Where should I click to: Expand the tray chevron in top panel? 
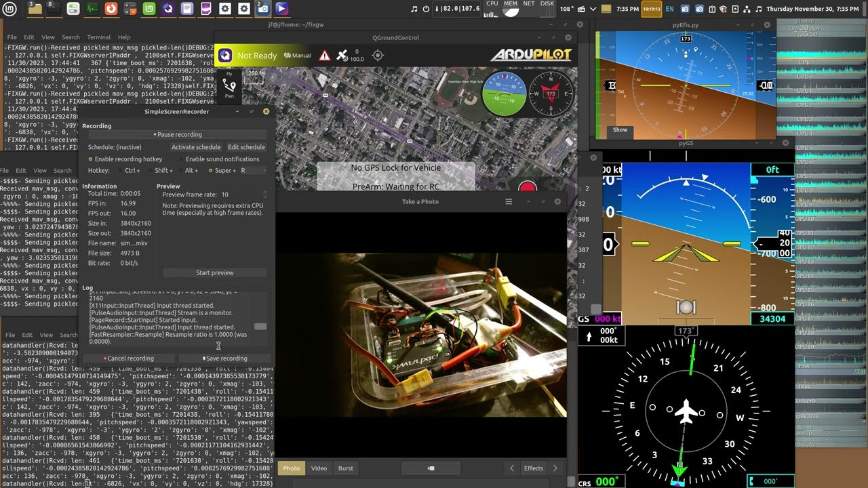point(592,9)
